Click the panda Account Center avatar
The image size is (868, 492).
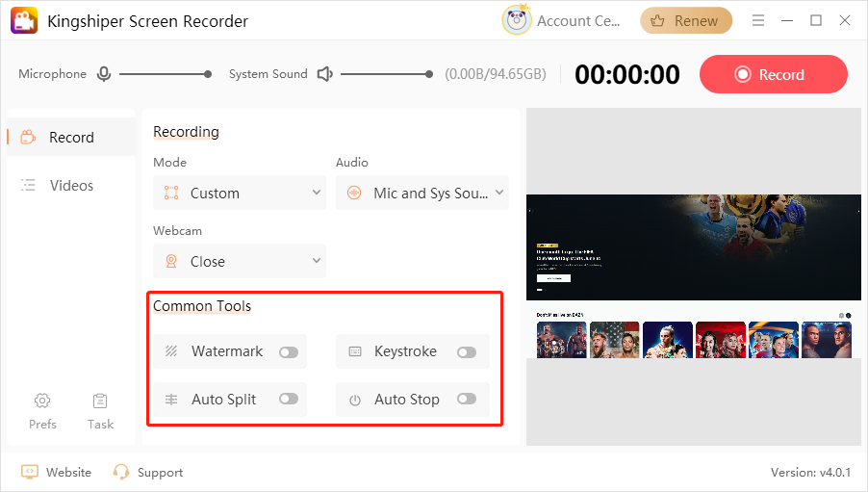click(x=517, y=20)
